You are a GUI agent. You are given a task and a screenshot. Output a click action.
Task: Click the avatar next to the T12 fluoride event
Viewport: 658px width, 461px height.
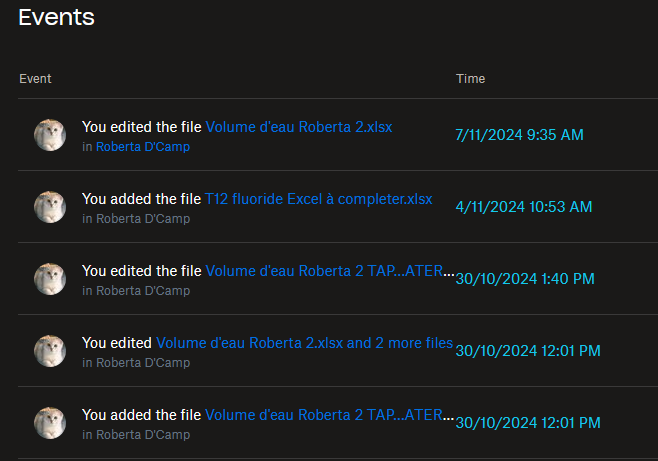tap(50, 207)
